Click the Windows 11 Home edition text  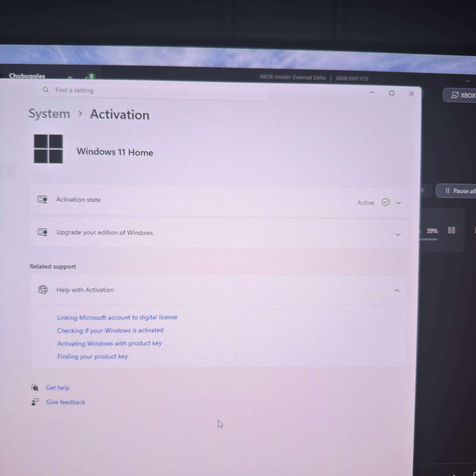(x=115, y=152)
